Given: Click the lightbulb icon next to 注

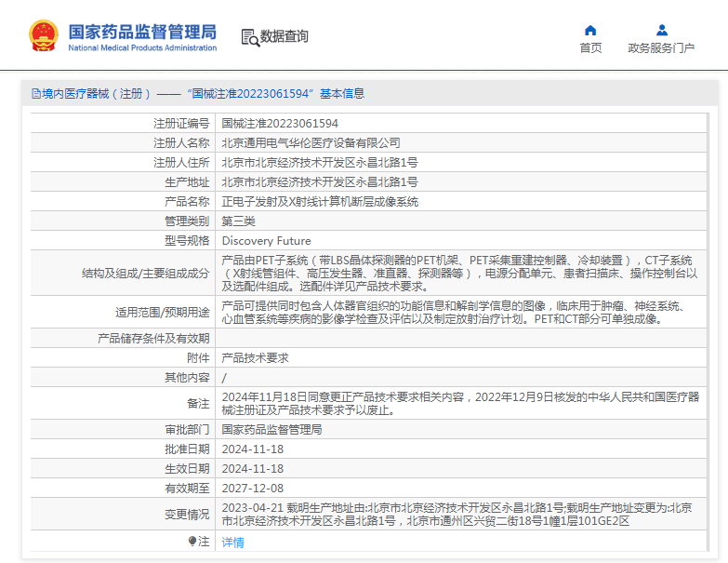Looking at the screenshot, I should click(x=192, y=542).
